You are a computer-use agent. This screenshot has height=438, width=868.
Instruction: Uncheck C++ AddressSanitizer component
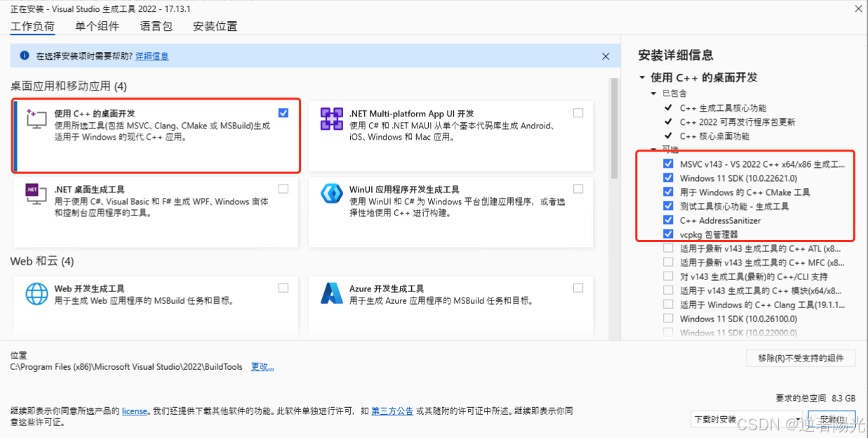pos(668,220)
